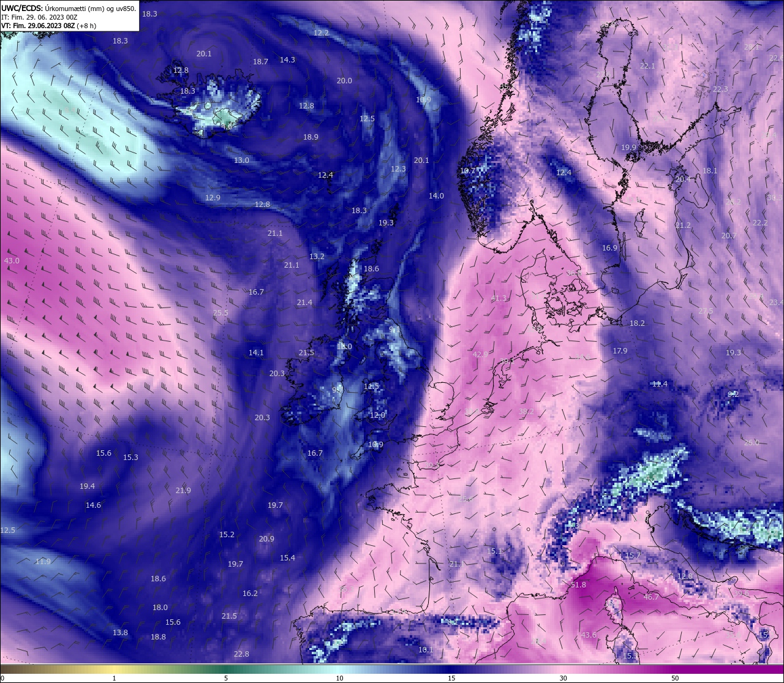Click the map value 13.8
This screenshot has width=784, height=683.
(x=120, y=633)
